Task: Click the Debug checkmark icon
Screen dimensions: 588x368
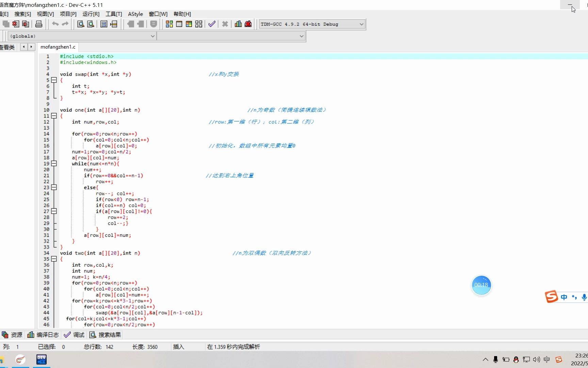Action: coord(212,24)
